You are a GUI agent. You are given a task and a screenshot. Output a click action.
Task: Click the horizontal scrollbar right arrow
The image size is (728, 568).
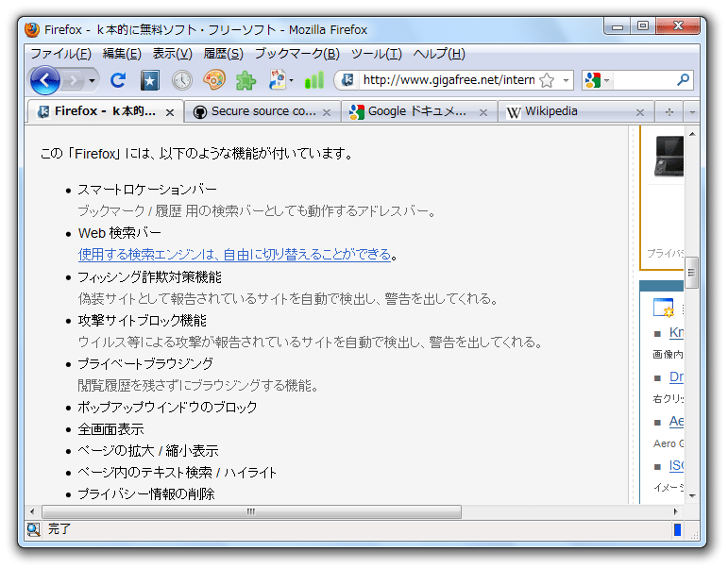675,511
